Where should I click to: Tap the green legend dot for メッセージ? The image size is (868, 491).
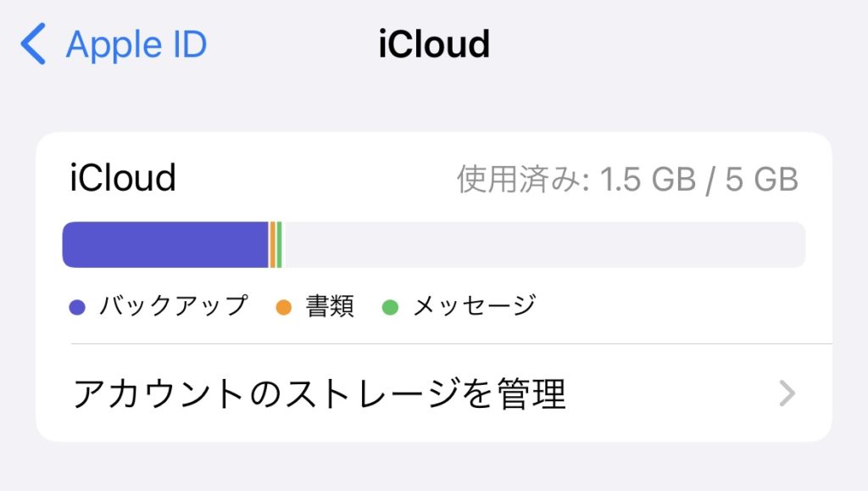pos(390,307)
